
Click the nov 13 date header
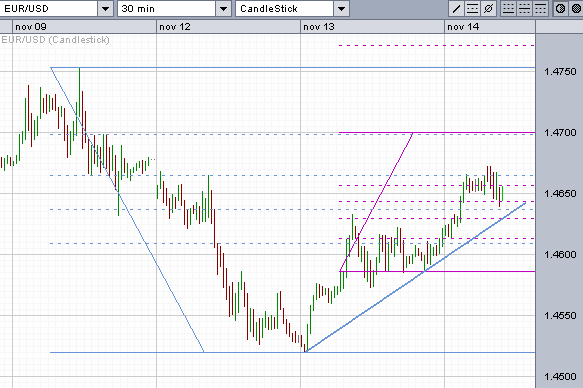pos(319,27)
